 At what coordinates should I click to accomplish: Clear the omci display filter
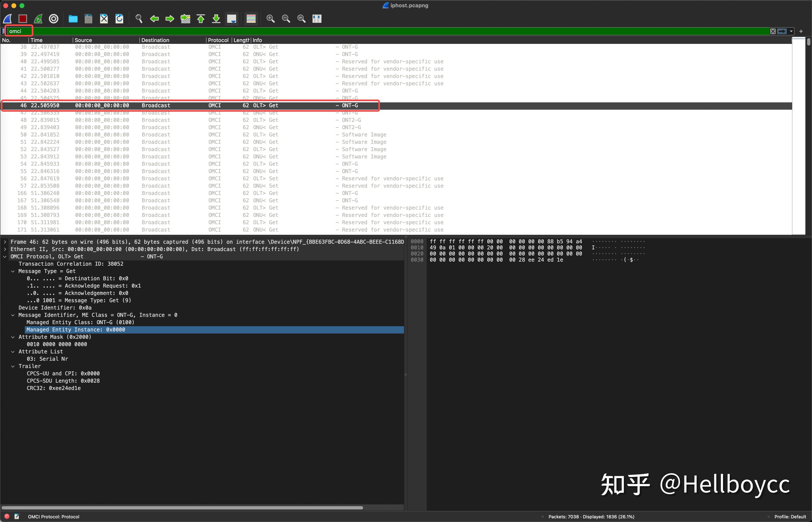pos(773,31)
